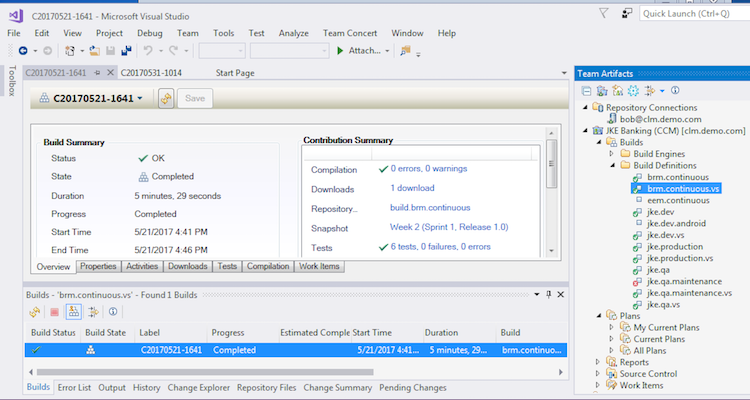Viewport: 750px width, 400px height.
Task: Switch to the C20170531-1014 document tab
Action: tap(151, 73)
